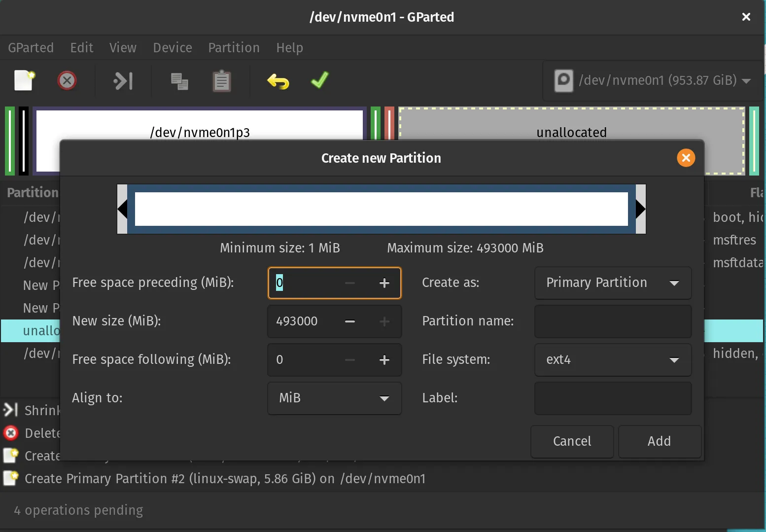Click the Resize/Move toolbar icon
This screenshot has width=766, height=532.
(x=123, y=81)
